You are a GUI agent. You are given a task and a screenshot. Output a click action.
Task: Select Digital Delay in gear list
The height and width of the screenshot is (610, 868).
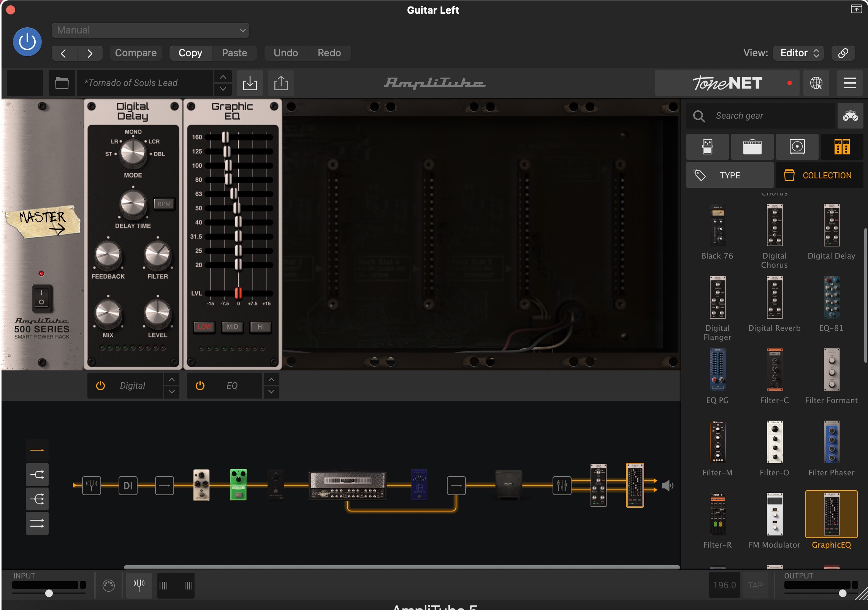tap(832, 232)
